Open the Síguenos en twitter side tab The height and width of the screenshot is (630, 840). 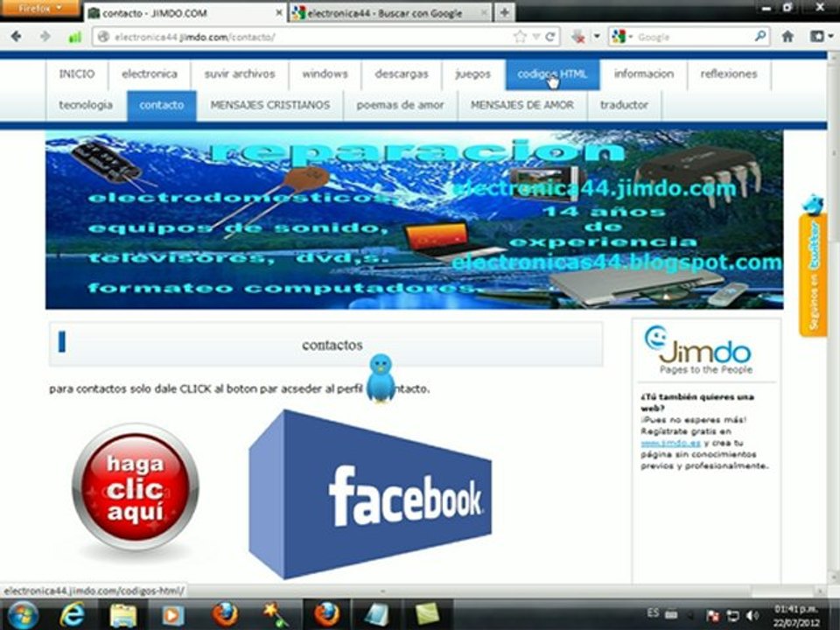814,267
